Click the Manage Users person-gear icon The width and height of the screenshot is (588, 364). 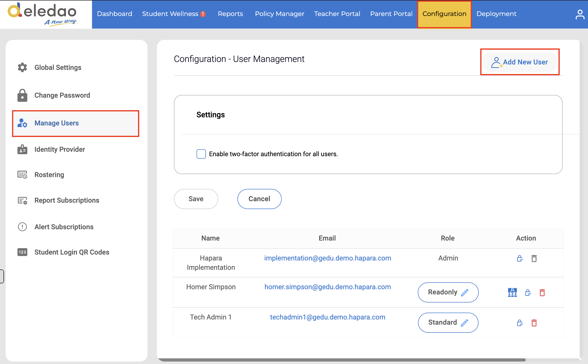coord(22,123)
